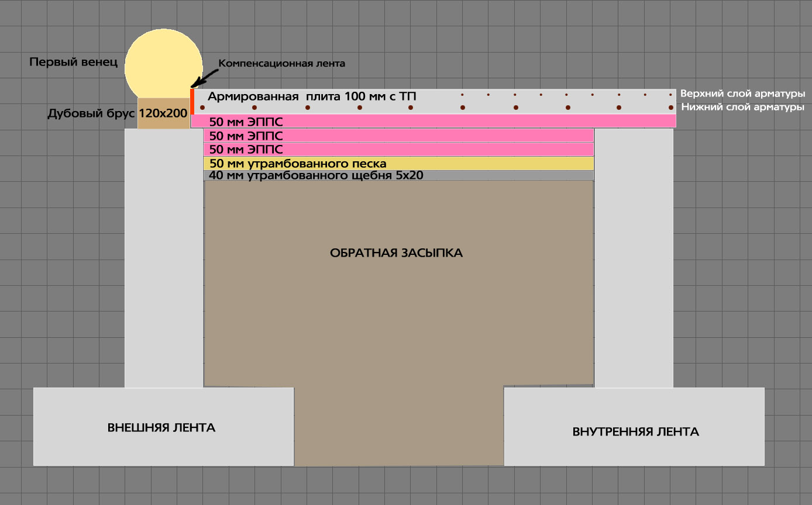812x505 pixels.
Task: Click the 'Армированная плита 100 мм с ТП' label
Action: 312,96
